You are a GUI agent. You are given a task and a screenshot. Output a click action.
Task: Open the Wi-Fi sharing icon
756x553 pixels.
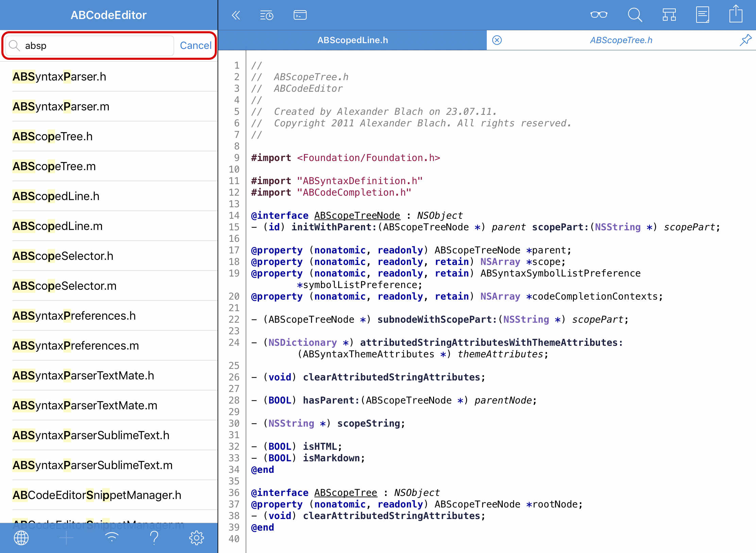click(111, 537)
